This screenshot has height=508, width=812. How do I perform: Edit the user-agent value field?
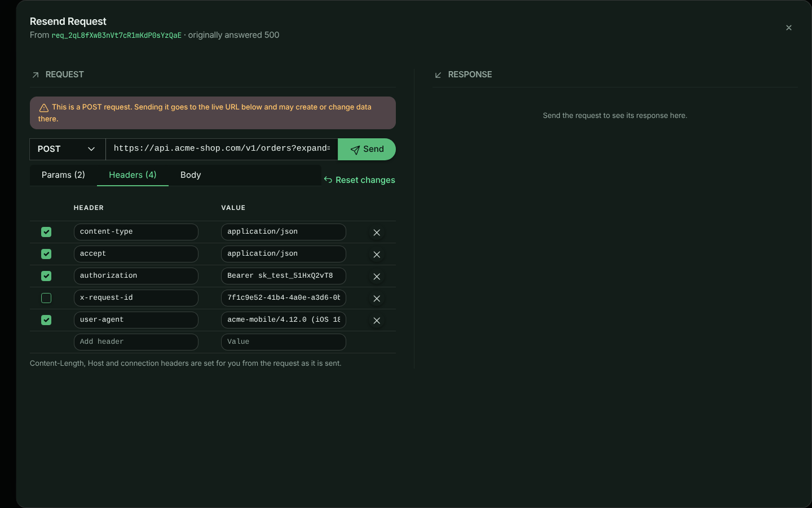tap(284, 320)
